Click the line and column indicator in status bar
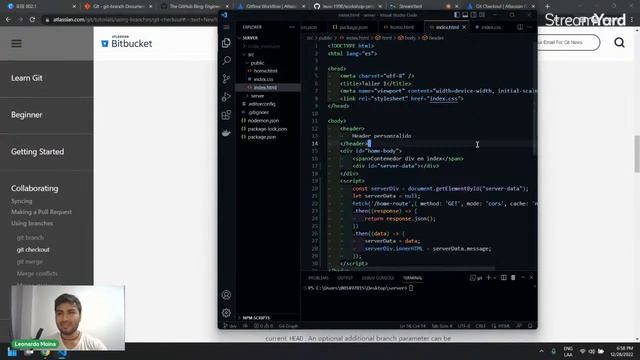 (x=413, y=326)
